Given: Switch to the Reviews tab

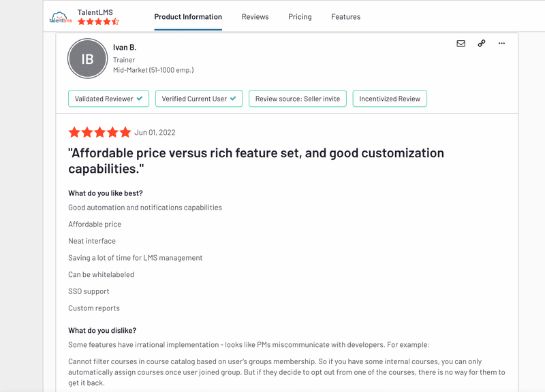Looking at the screenshot, I should click(x=255, y=17).
